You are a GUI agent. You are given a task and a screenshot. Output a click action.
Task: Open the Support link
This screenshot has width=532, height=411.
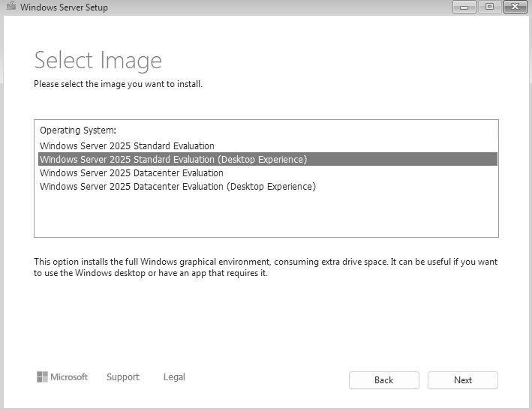click(x=123, y=376)
